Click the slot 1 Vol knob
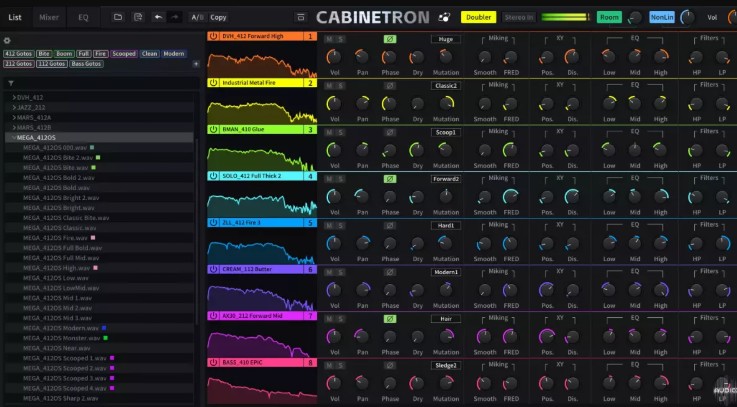Viewport: 737px width, 407px height. 334,57
